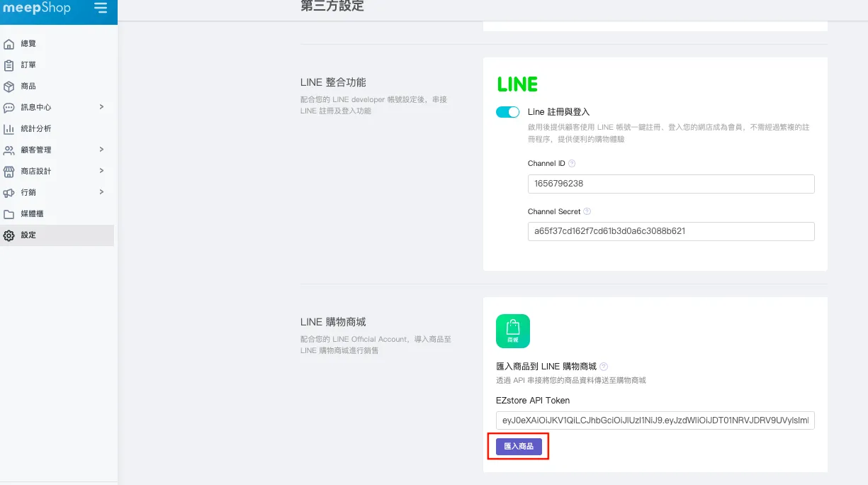Click the 總覽 home icon
This screenshot has width=868, height=485.
tap(9, 44)
